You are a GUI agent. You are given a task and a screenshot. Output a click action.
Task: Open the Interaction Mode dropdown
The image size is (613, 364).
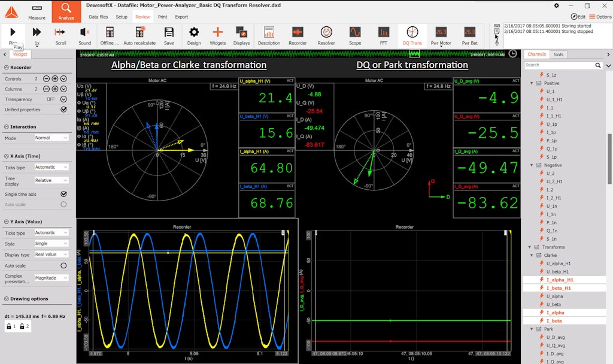coord(51,138)
